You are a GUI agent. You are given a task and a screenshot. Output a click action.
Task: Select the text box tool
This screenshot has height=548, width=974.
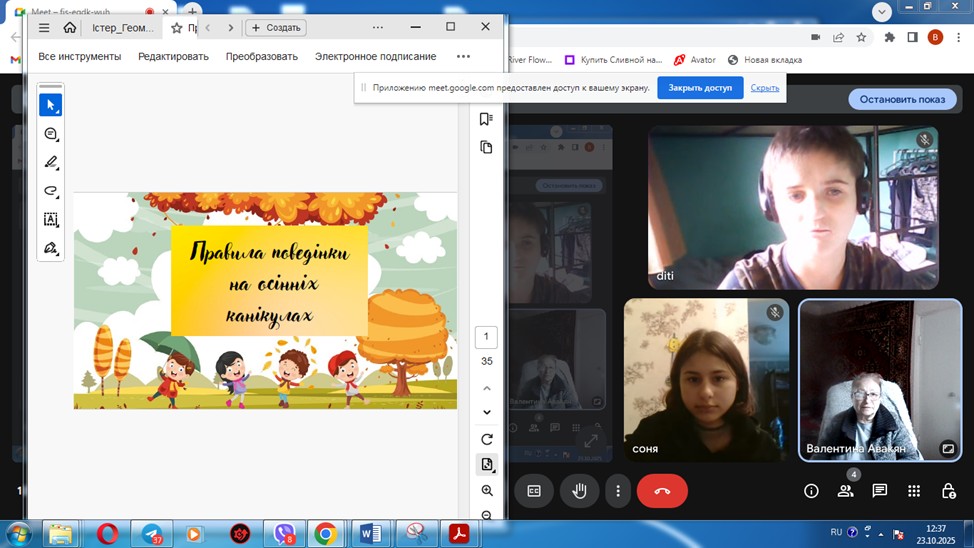[x=51, y=219]
